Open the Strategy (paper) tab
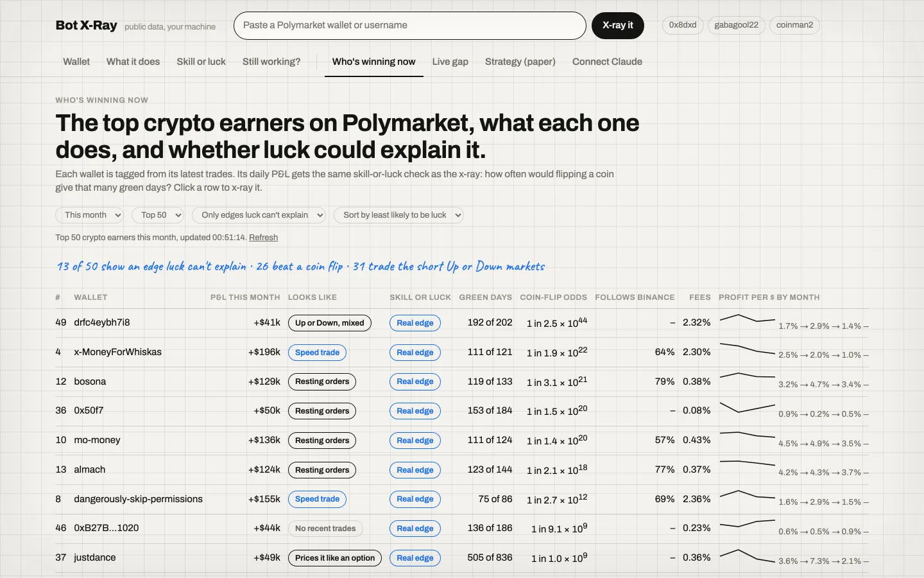 [x=520, y=62]
